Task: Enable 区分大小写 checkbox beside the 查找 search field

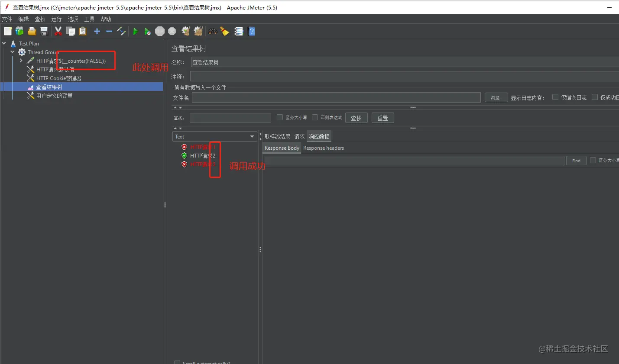Action: click(280, 117)
